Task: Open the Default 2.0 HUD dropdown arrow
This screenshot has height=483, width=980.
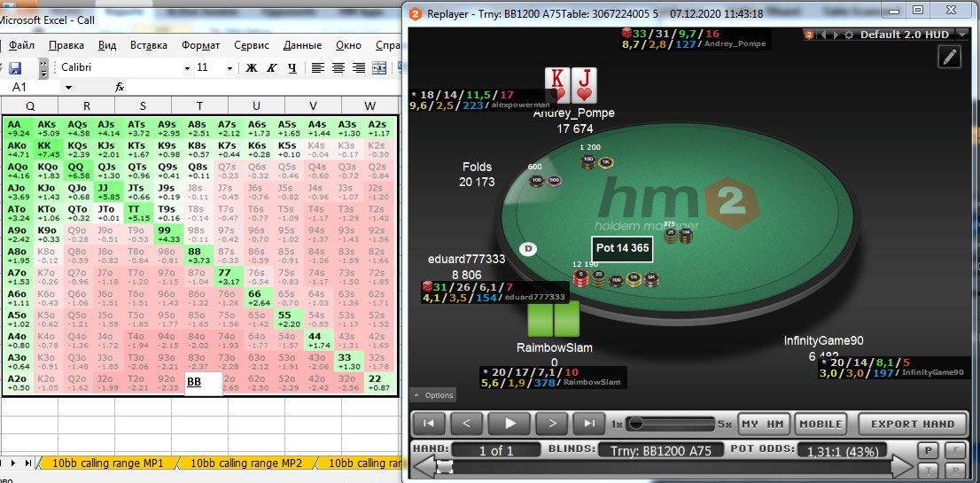Action: point(961,35)
